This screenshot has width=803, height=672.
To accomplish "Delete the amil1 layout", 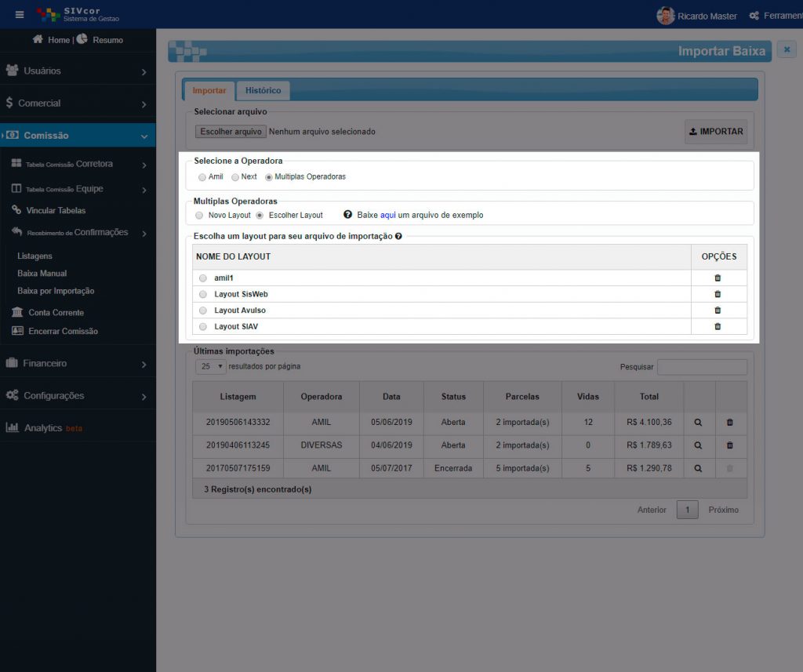I will (x=718, y=278).
